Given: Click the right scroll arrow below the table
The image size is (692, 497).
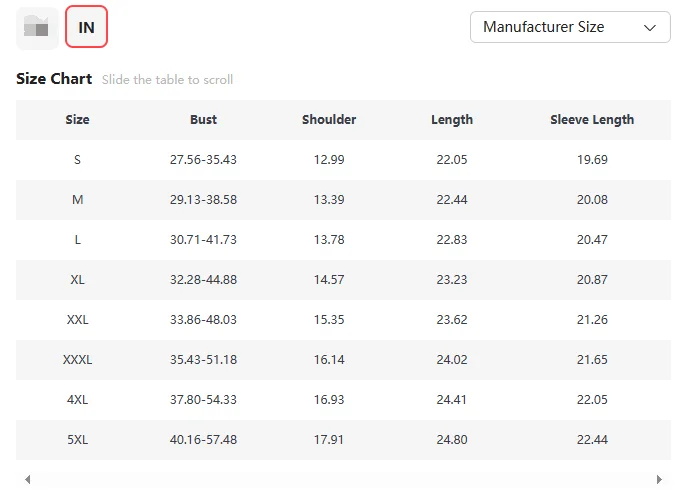Looking at the screenshot, I should [x=659, y=480].
